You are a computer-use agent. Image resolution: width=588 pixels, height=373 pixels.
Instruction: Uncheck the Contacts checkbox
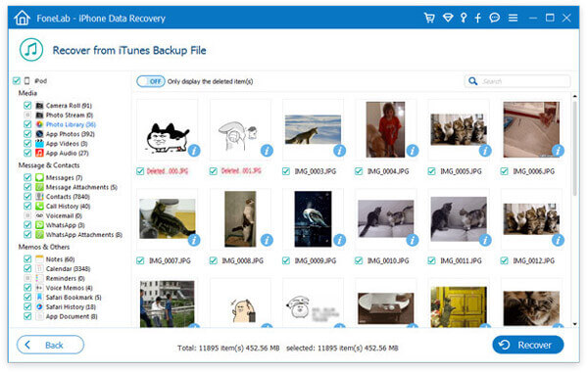[27, 196]
